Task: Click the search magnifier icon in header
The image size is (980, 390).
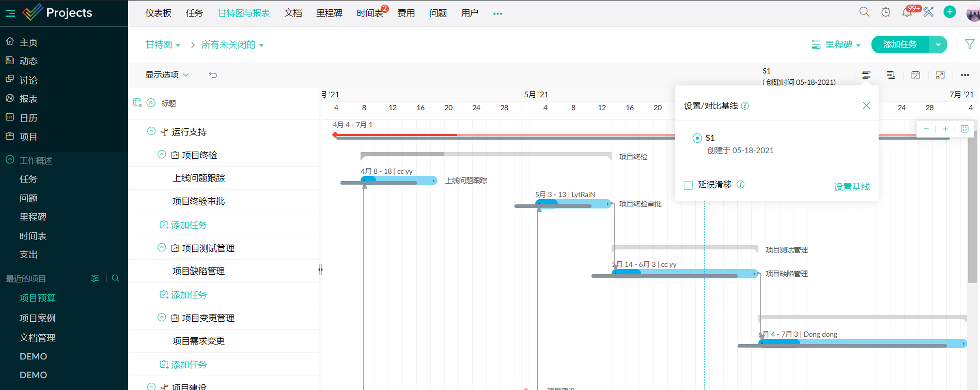Action: [x=864, y=12]
